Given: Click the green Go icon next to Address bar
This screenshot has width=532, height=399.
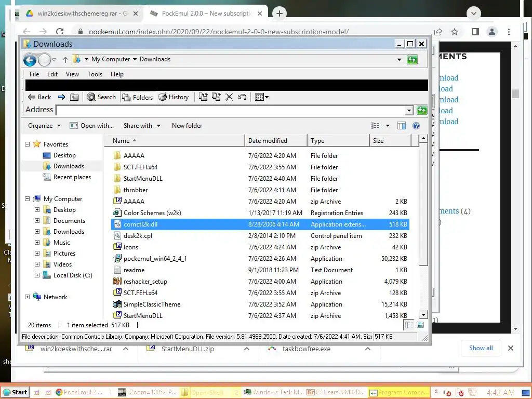Looking at the screenshot, I should coord(422,110).
